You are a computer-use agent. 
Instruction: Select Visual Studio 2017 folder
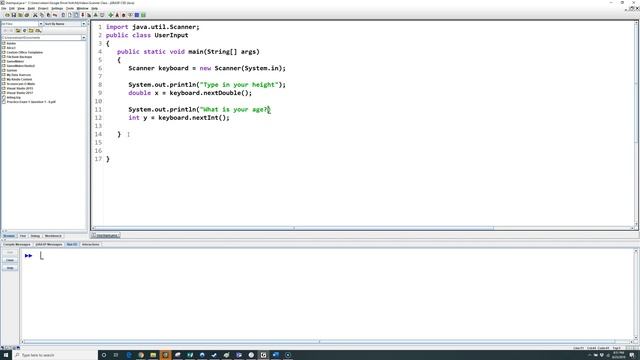click(x=20, y=93)
